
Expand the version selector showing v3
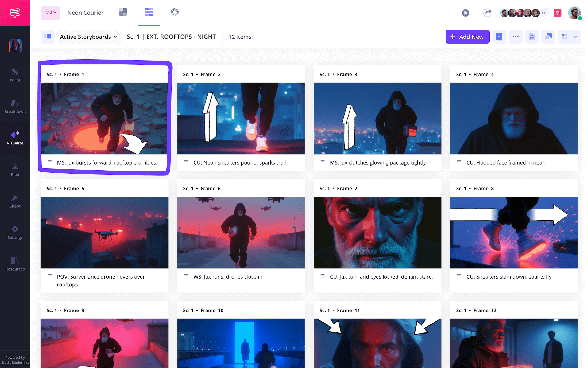[50, 13]
